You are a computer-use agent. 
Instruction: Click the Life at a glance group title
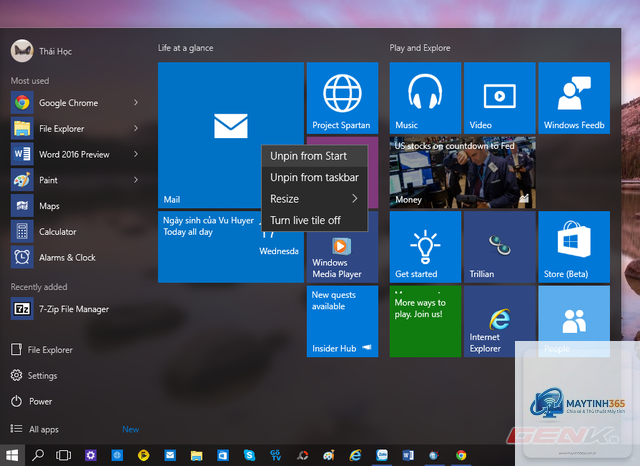click(x=185, y=48)
